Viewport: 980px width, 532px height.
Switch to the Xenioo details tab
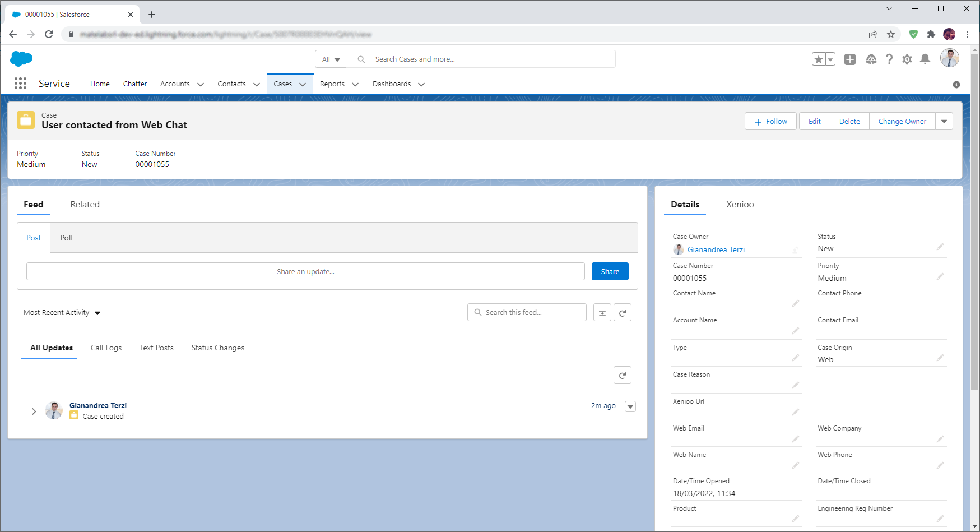pos(740,204)
